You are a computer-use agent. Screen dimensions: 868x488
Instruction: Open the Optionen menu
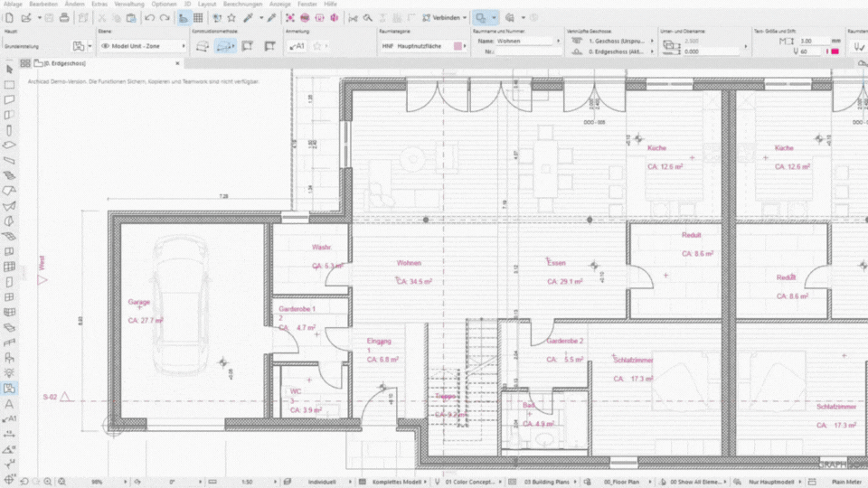164,4
